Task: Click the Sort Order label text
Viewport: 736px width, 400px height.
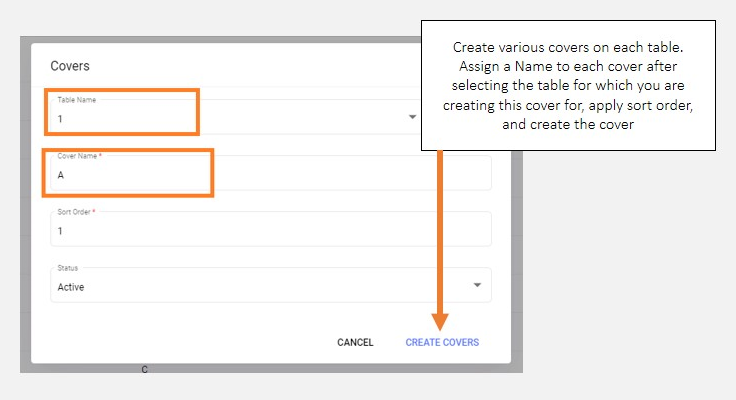Action: [x=76, y=213]
